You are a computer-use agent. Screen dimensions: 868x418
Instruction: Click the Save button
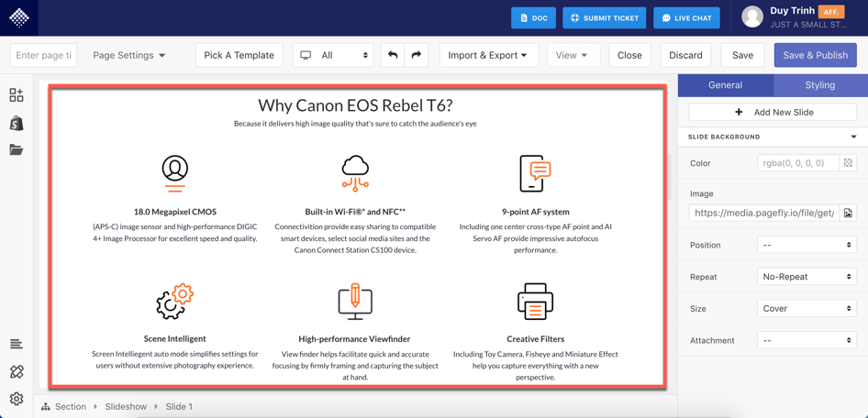click(x=742, y=55)
